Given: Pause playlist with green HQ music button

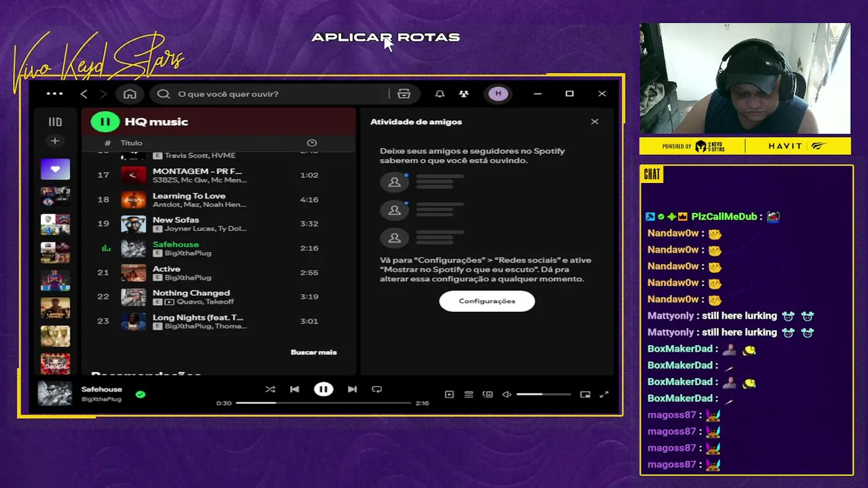Looking at the screenshot, I should (105, 122).
